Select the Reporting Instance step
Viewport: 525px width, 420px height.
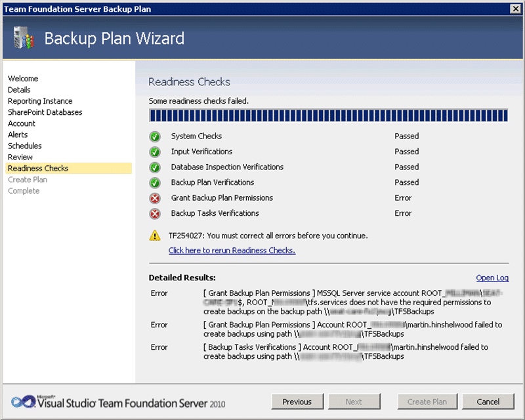[x=40, y=101]
